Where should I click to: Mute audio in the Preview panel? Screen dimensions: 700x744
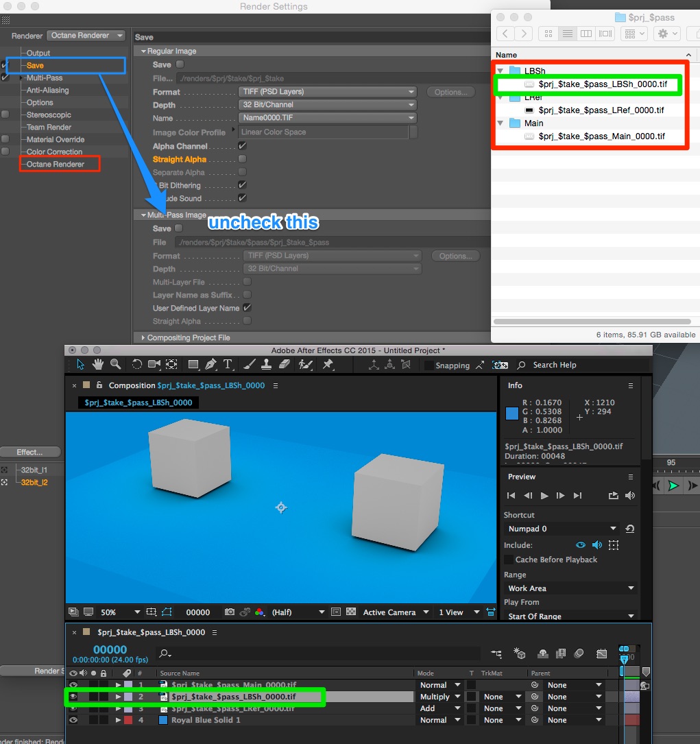click(x=630, y=495)
